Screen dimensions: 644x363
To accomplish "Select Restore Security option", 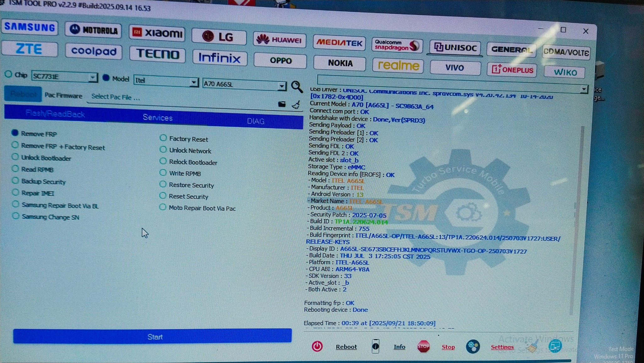I will coord(163,184).
